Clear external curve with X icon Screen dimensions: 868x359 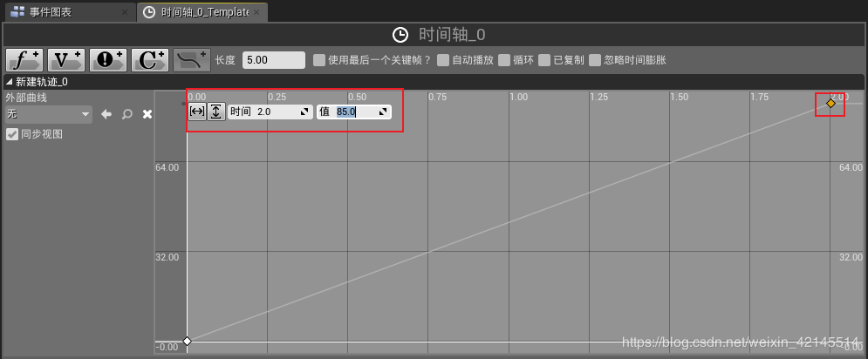(x=147, y=114)
